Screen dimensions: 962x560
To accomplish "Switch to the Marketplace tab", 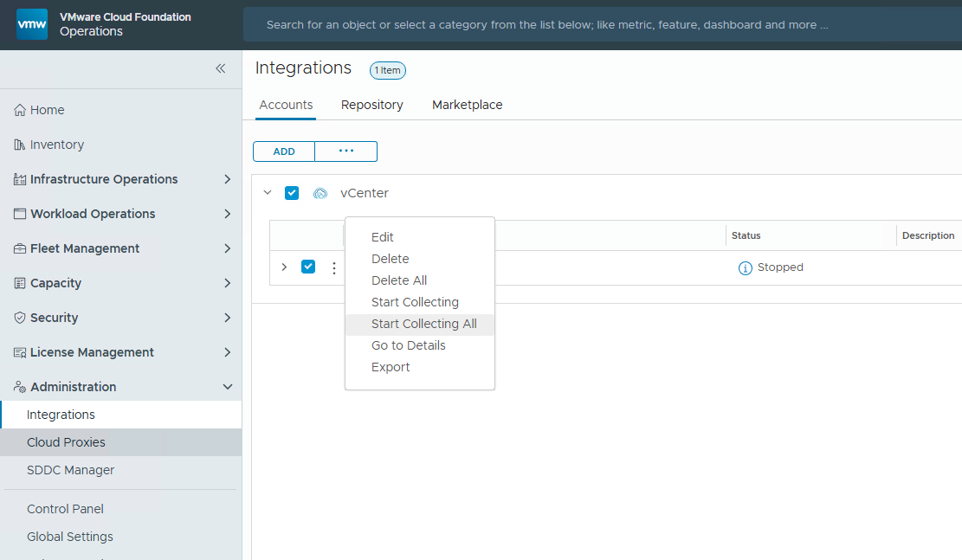I will [467, 105].
